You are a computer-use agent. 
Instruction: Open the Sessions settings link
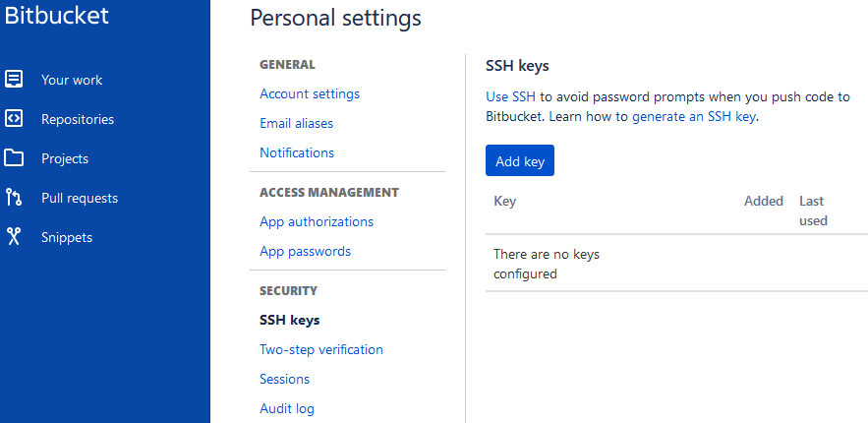tap(284, 379)
